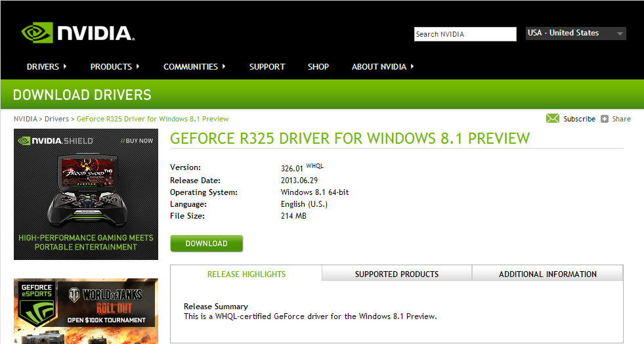Click Buy Now on the Shield ad
The image size is (644, 344).
click(137, 140)
